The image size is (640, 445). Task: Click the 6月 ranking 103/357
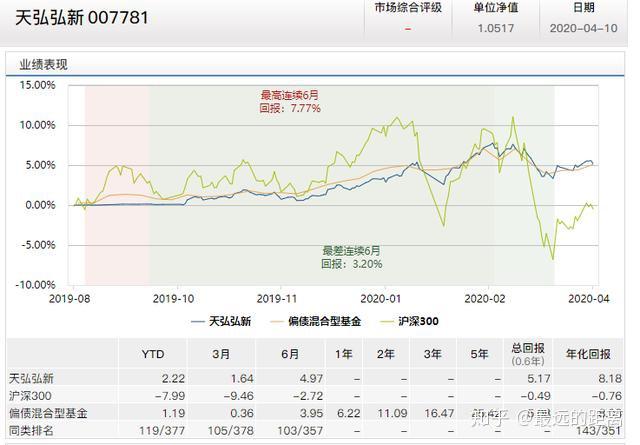(x=300, y=431)
